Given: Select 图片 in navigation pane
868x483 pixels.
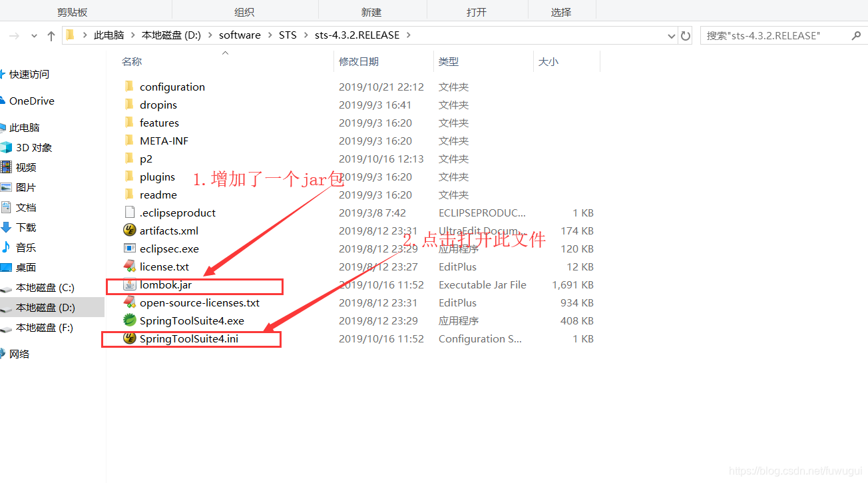Looking at the screenshot, I should tap(26, 187).
